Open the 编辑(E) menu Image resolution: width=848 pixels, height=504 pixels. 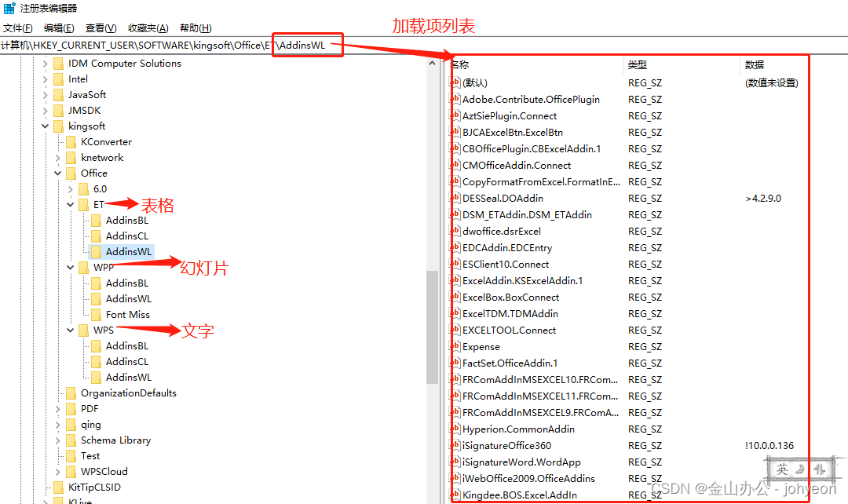click(x=58, y=28)
